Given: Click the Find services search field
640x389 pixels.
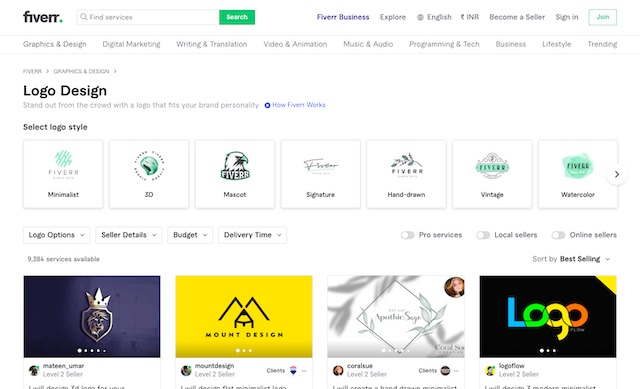Looking at the screenshot, I should coord(148,17).
